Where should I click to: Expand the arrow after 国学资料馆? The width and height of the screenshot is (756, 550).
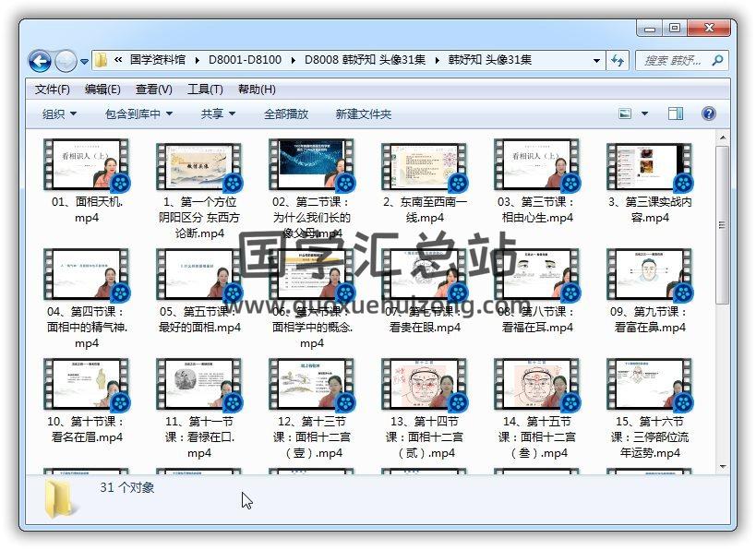tap(198, 60)
